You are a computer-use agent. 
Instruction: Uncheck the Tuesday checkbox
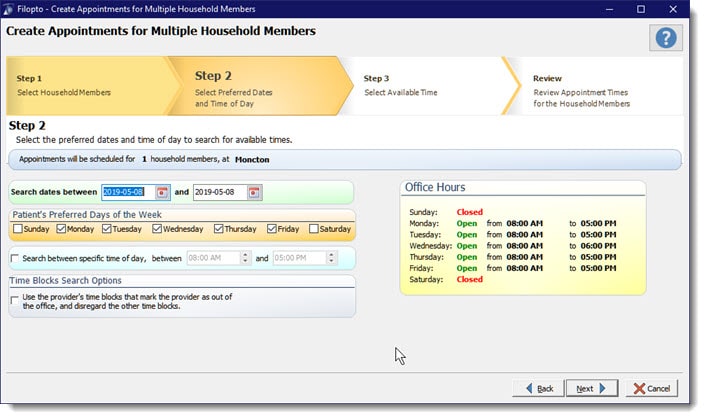point(107,229)
